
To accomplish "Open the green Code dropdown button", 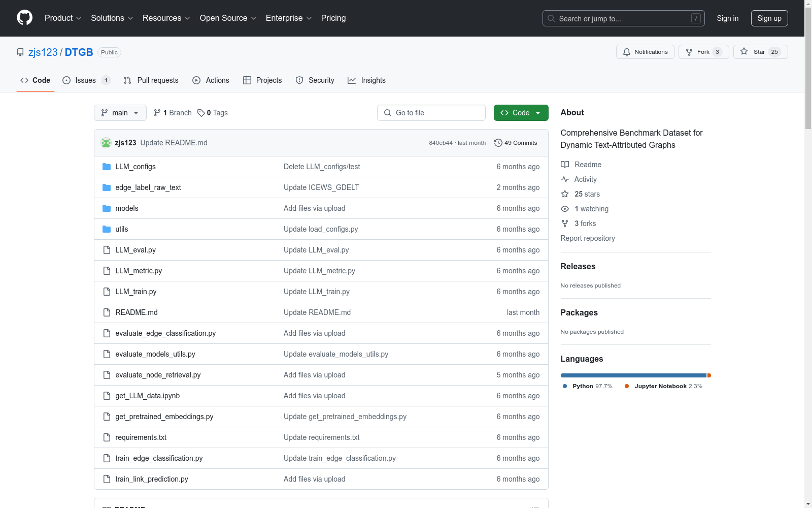I will [521, 113].
